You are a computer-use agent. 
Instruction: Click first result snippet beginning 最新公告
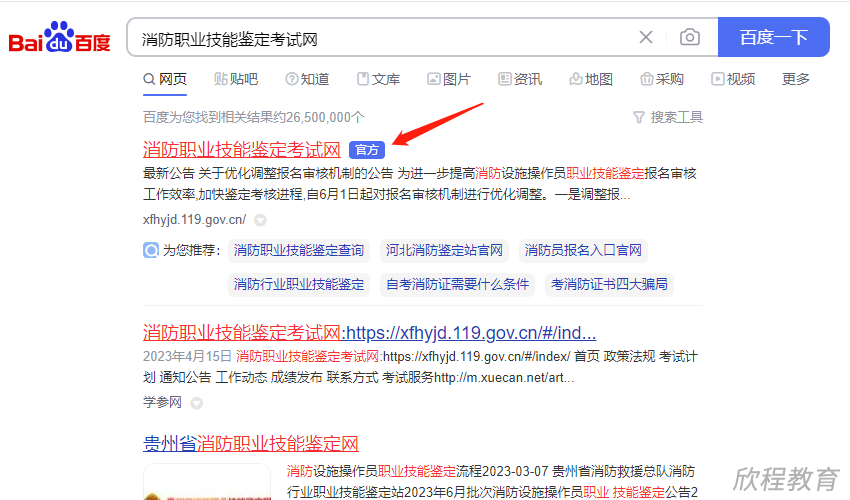[x=420, y=184]
